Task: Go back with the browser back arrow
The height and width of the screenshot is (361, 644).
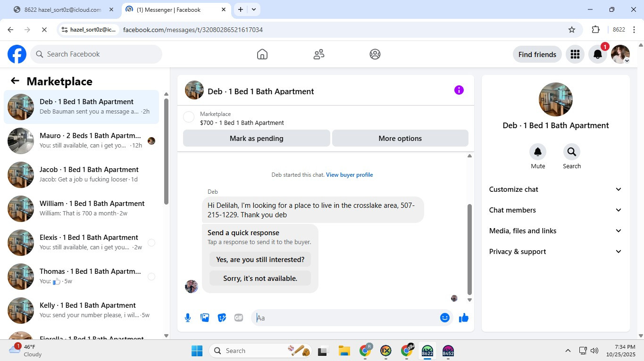Action: (10, 30)
